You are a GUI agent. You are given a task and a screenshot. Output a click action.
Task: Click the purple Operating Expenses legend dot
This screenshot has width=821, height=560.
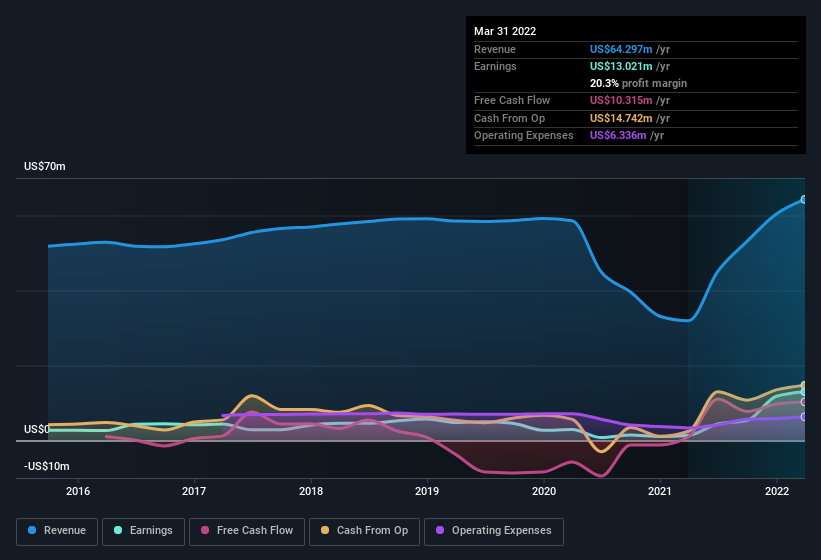(x=440, y=530)
